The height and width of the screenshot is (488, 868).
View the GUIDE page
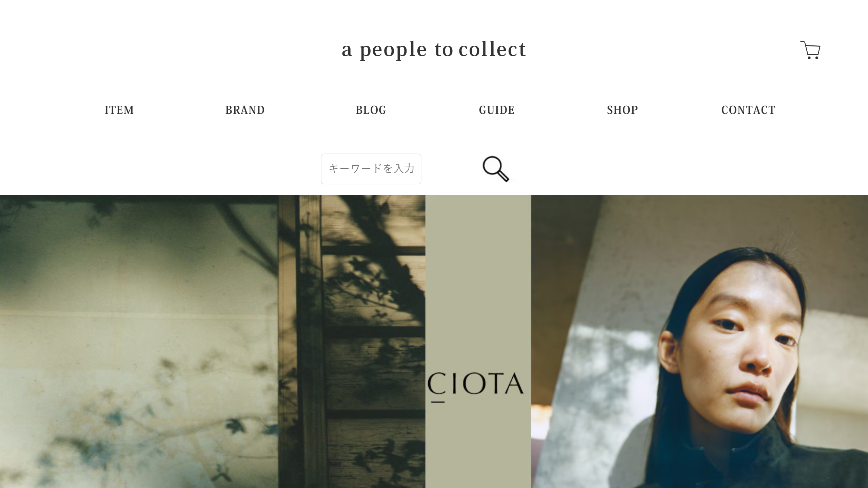pos(496,110)
